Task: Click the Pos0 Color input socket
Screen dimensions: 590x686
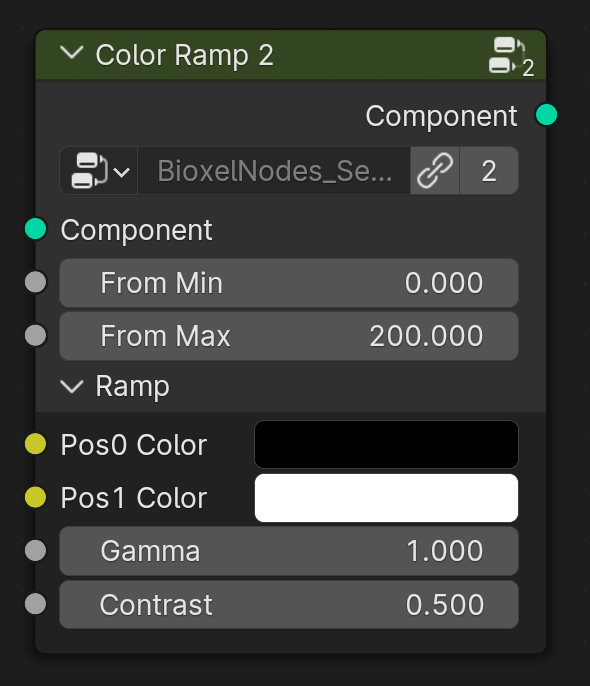Action: pyautogui.click(x=36, y=444)
